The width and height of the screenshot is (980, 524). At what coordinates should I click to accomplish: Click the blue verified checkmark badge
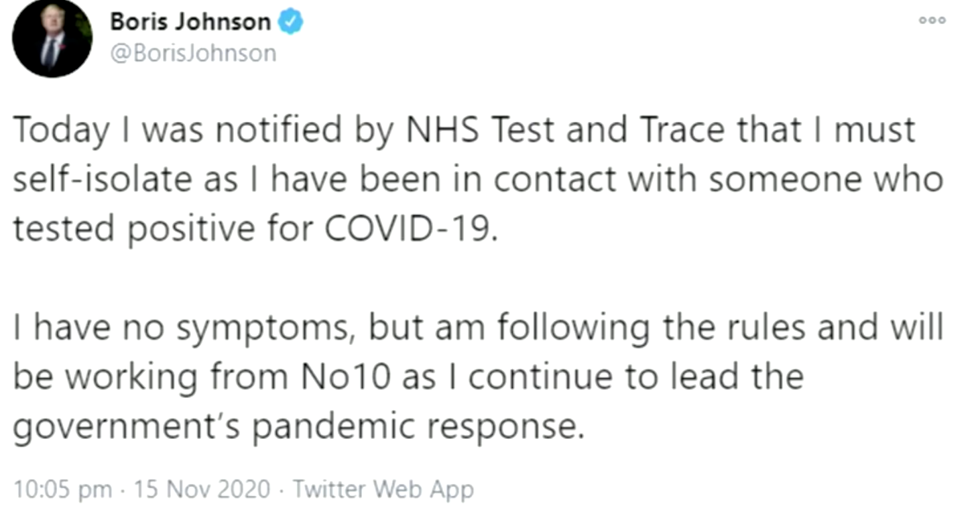[x=291, y=23]
